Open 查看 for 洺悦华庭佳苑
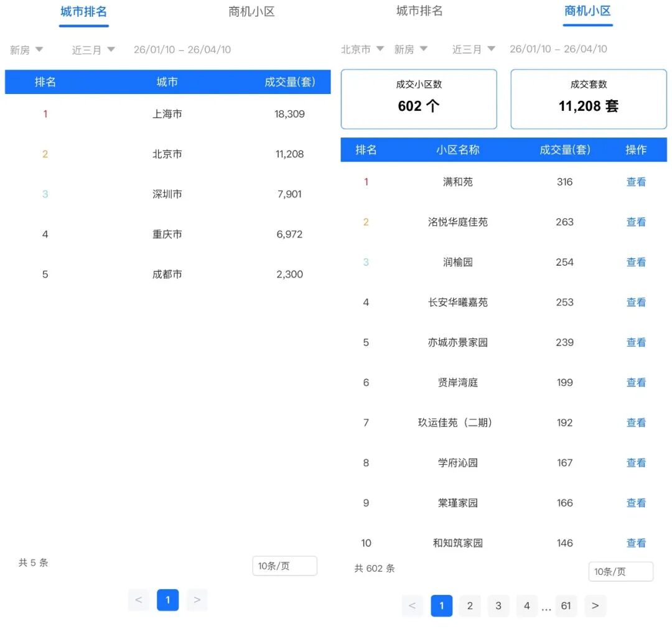The image size is (672, 639). [x=636, y=222]
